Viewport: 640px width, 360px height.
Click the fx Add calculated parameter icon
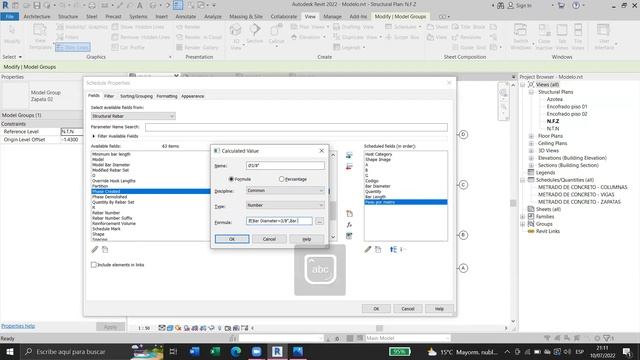tap(349, 225)
